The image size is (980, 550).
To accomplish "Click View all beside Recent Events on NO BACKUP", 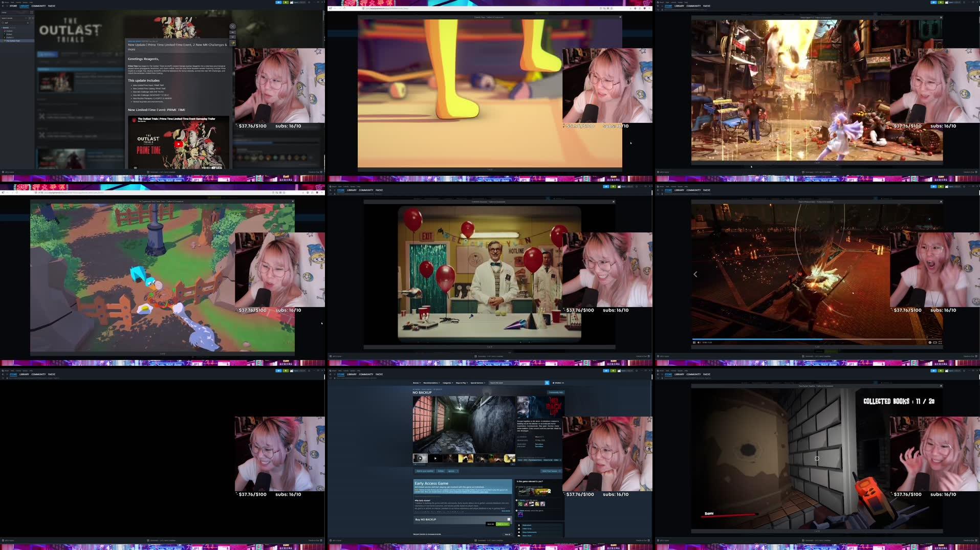I will [x=508, y=534].
